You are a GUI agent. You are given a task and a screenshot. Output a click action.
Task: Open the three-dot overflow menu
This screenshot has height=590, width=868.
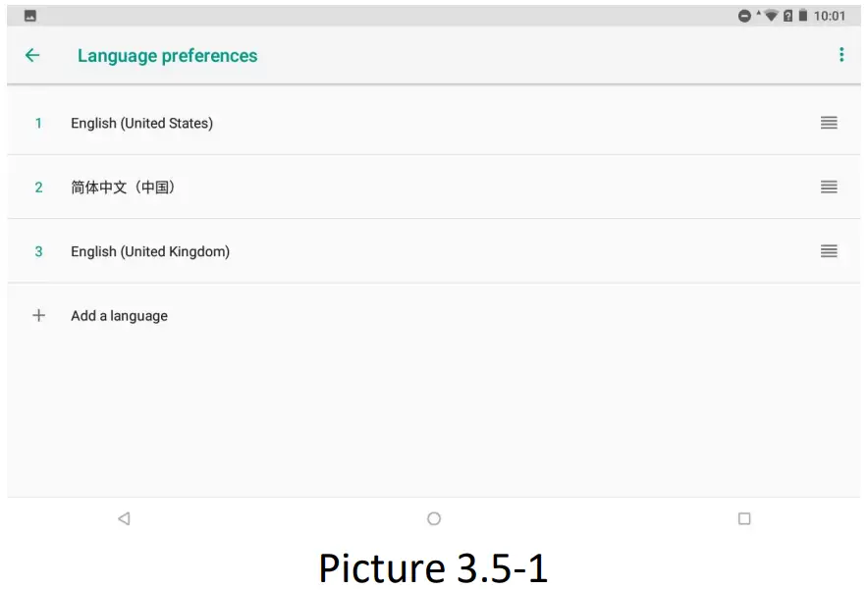click(841, 55)
